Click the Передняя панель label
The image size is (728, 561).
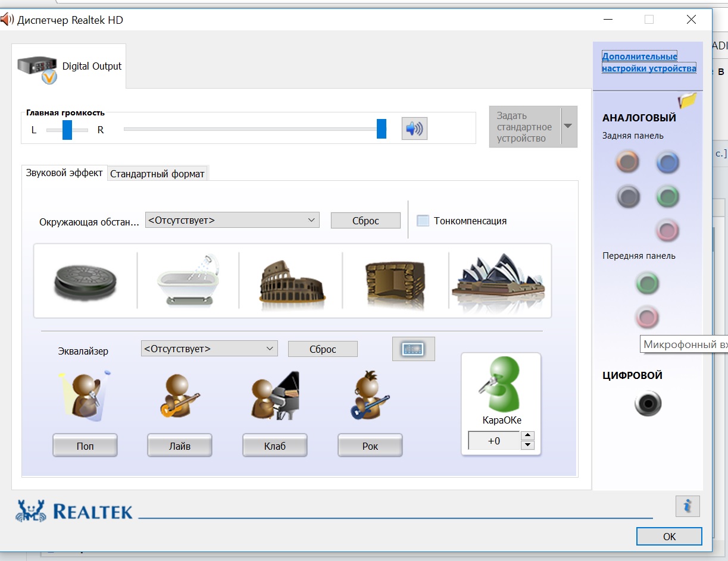(639, 256)
